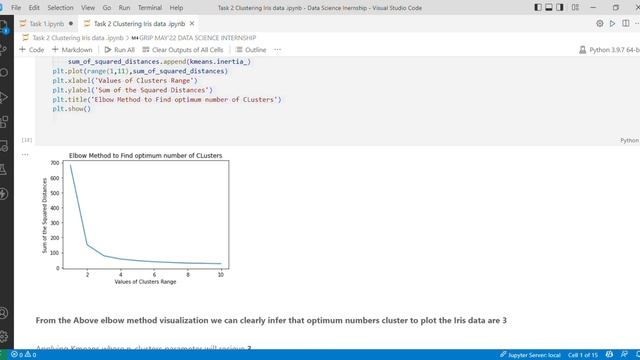Click the plt.show() code line
The width and height of the screenshot is (640, 360).
tap(71, 109)
